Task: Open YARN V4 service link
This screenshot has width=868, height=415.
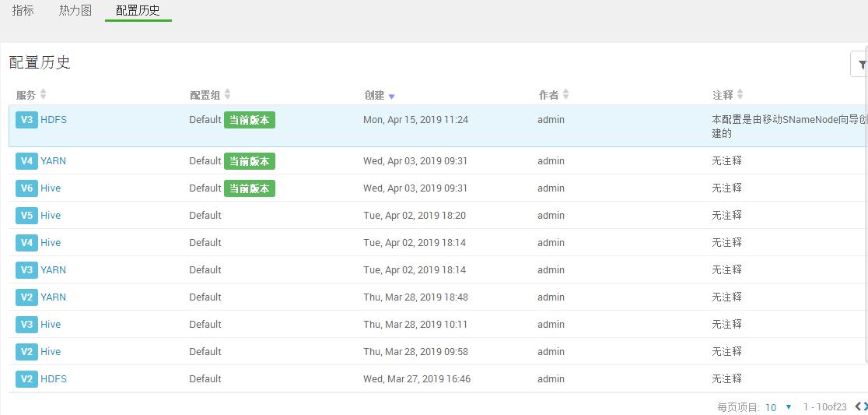Action: pos(53,161)
